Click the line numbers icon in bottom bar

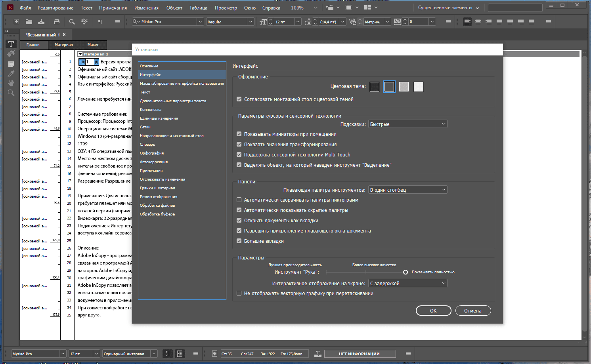click(x=167, y=354)
